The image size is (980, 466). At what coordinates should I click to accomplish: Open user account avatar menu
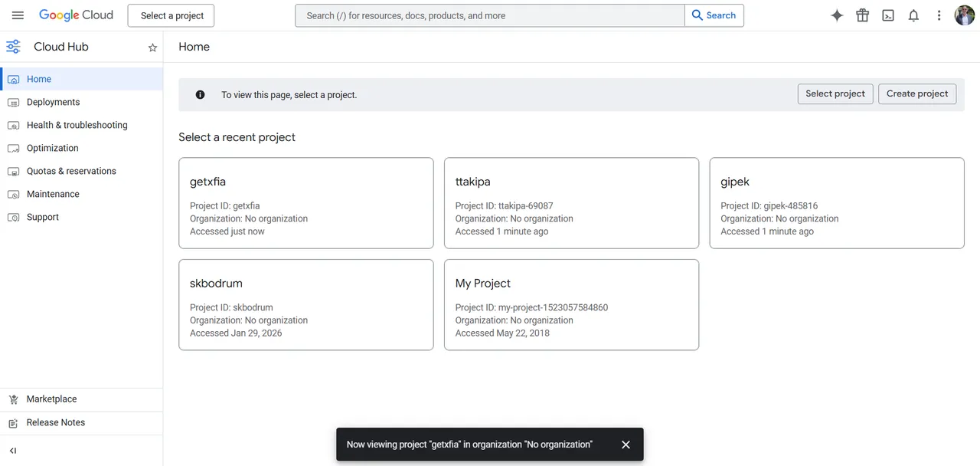tap(964, 15)
